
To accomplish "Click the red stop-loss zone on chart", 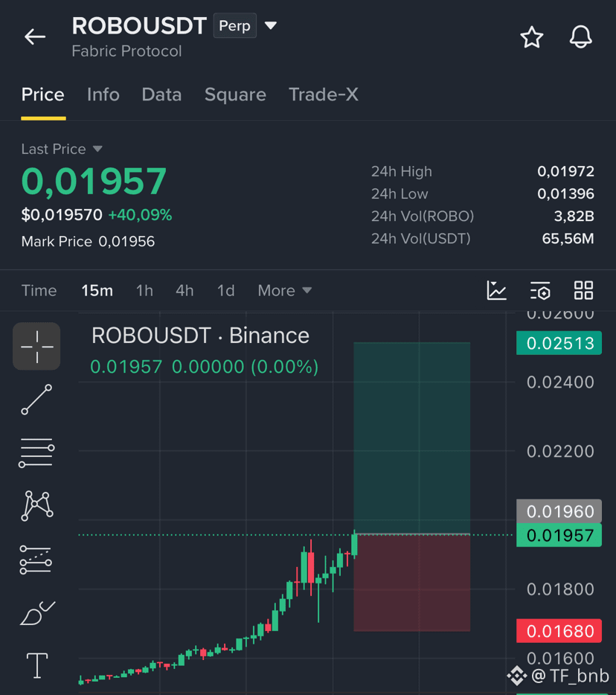I will point(411,583).
